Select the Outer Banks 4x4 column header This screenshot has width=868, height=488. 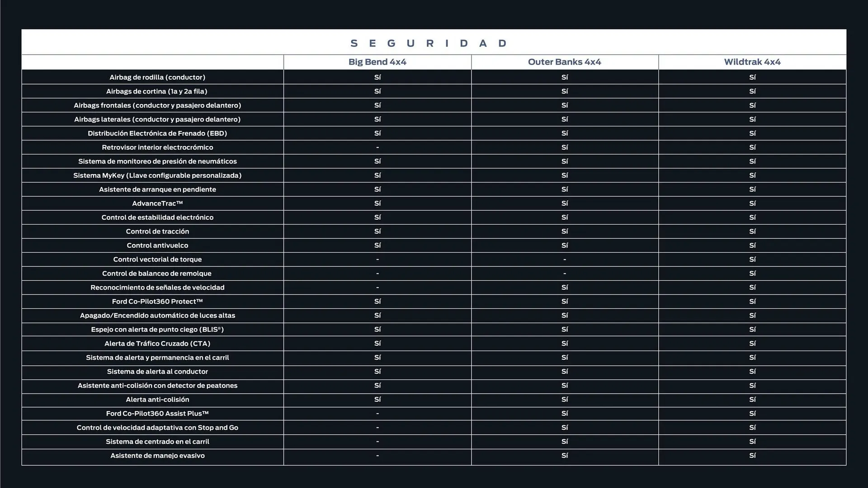coord(565,62)
